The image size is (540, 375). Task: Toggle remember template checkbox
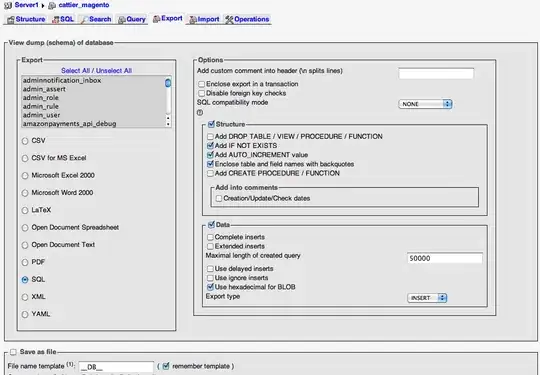point(166,366)
